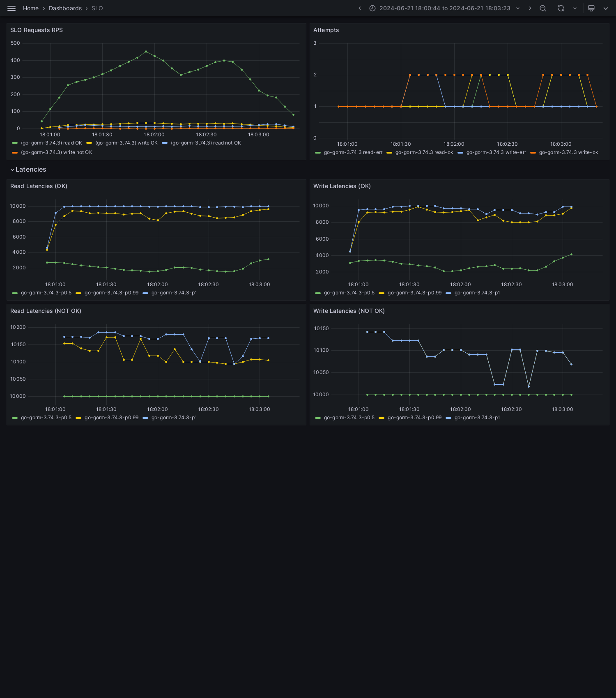Open the hamburger navigation menu
Image resolution: width=616 pixels, height=698 pixels.
click(x=11, y=8)
